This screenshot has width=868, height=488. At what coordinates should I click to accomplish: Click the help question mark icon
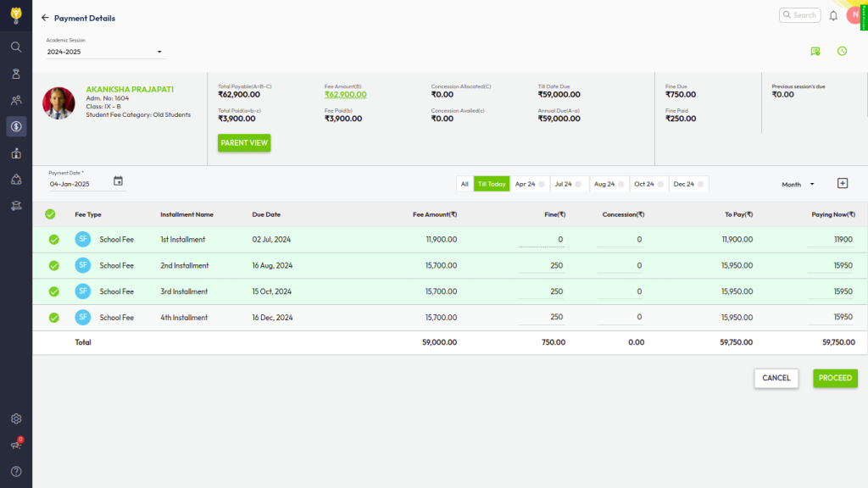[16, 471]
